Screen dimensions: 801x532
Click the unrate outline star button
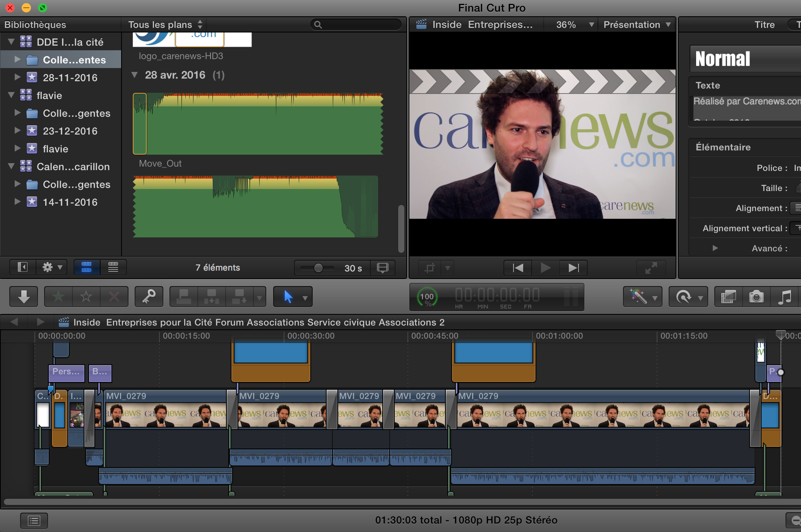[86, 297]
